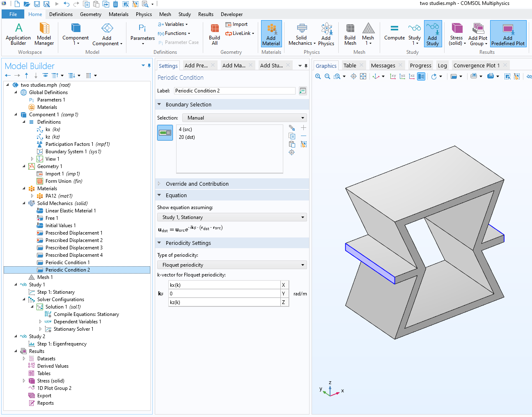Paste selection using the clipboard icon

coord(292,144)
